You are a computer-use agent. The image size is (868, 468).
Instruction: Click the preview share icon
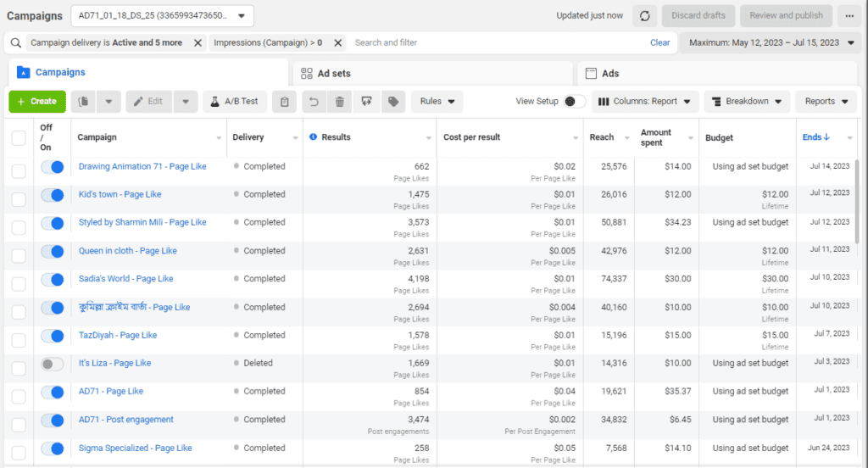point(366,102)
